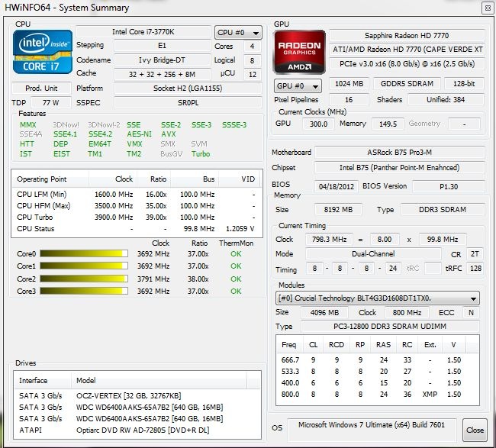Click the SSE4.2 feature label

click(100, 134)
